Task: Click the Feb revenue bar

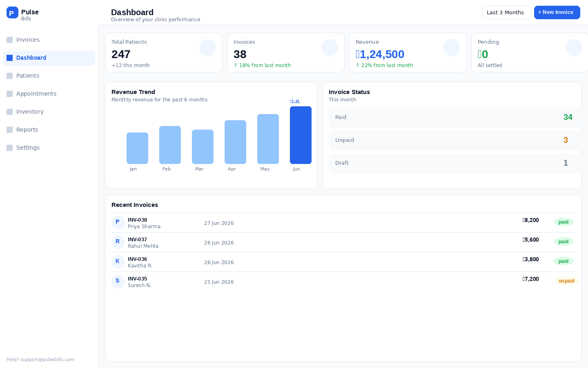Action: tap(170, 145)
